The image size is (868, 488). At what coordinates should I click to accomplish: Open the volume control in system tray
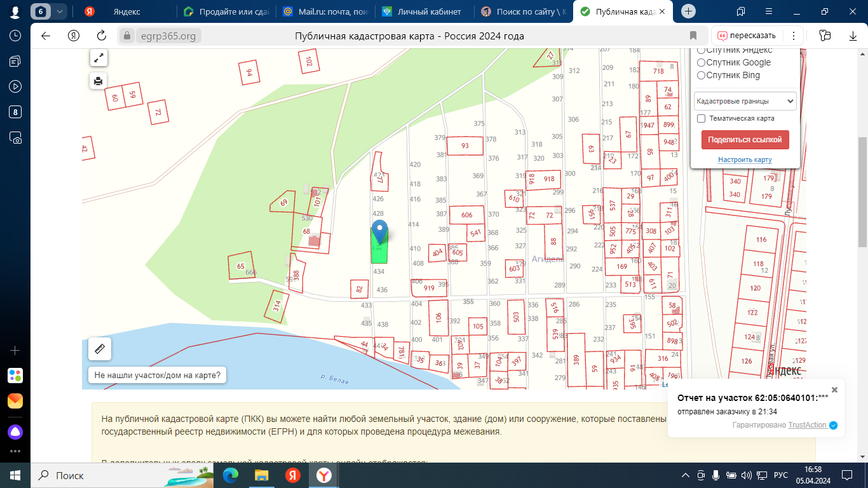[746, 475]
